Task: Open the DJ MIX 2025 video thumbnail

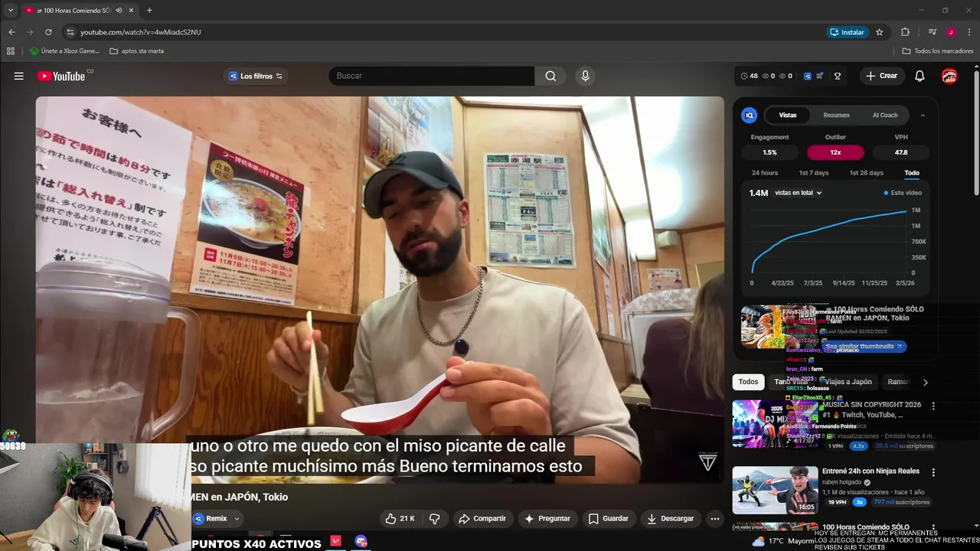Action: coord(775,424)
